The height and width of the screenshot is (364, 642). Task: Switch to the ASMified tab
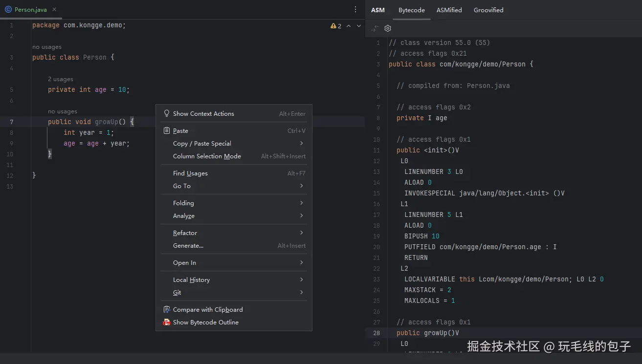pyautogui.click(x=449, y=10)
